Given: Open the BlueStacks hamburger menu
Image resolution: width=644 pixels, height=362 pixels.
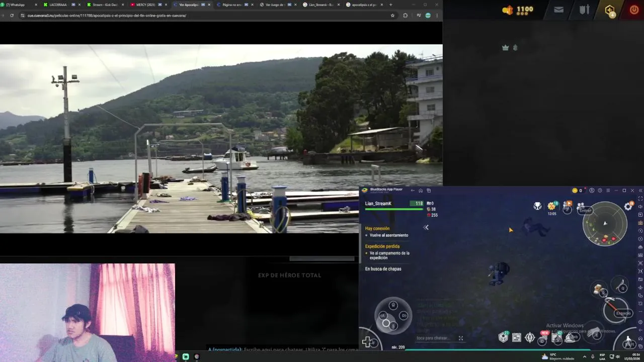Looking at the screenshot, I should click(x=608, y=191).
